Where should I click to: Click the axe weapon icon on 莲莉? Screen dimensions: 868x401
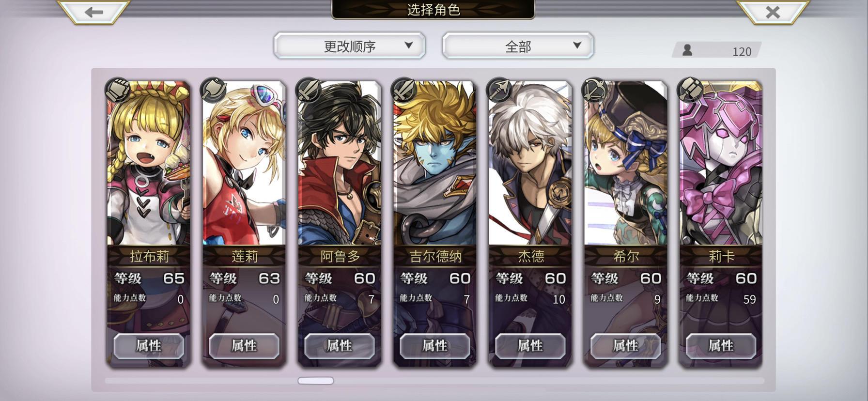coord(213,90)
